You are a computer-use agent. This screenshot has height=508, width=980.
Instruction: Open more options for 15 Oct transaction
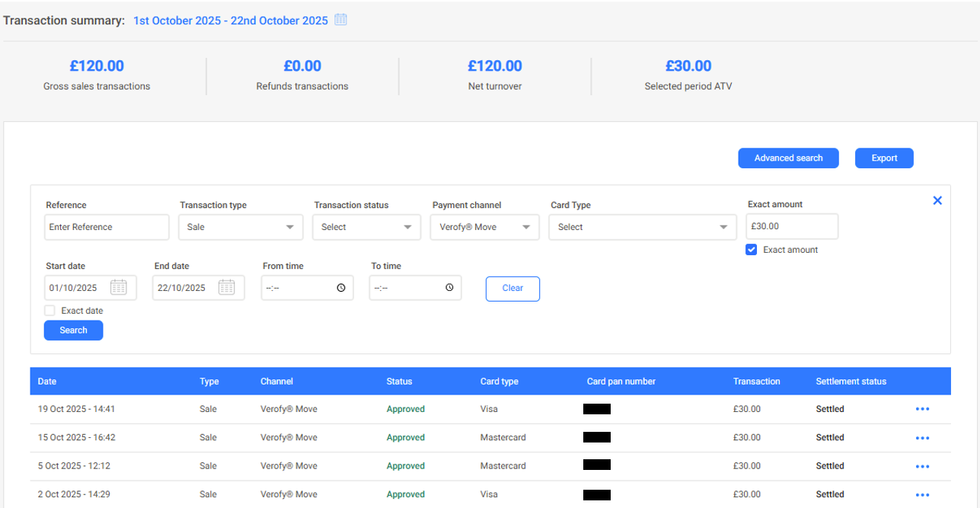click(922, 438)
